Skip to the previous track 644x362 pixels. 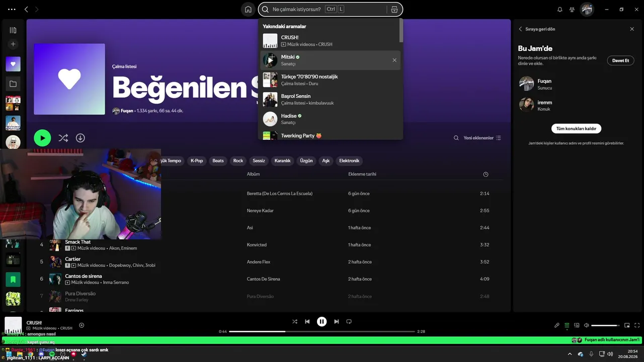pyautogui.click(x=307, y=322)
